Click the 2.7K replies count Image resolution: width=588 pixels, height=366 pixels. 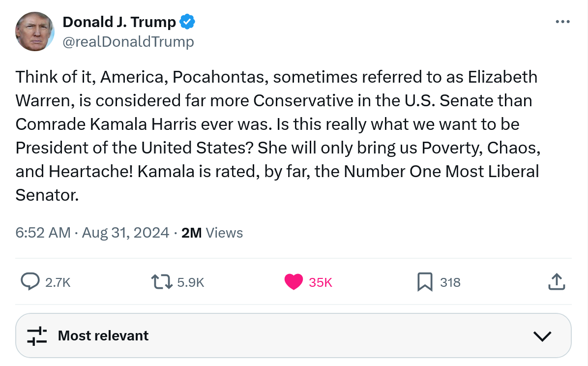pos(58,282)
